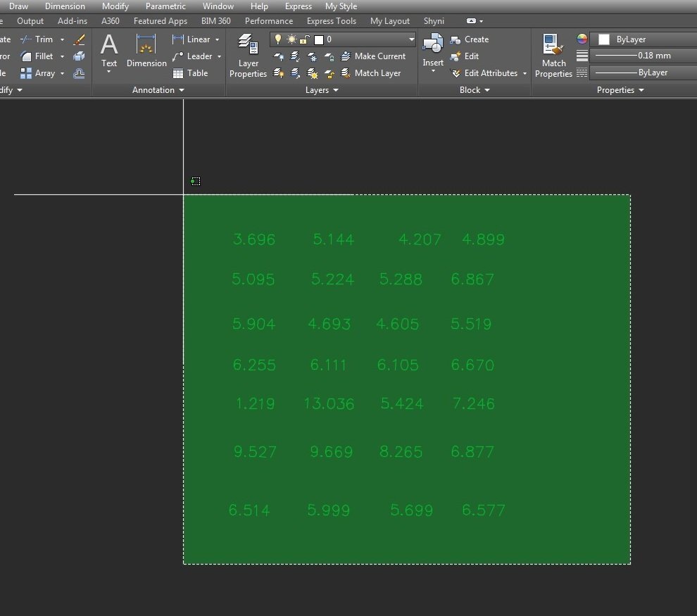Image resolution: width=697 pixels, height=616 pixels.
Task: Open the Express Tools ribbon tab
Action: pyautogui.click(x=331, y=21)
